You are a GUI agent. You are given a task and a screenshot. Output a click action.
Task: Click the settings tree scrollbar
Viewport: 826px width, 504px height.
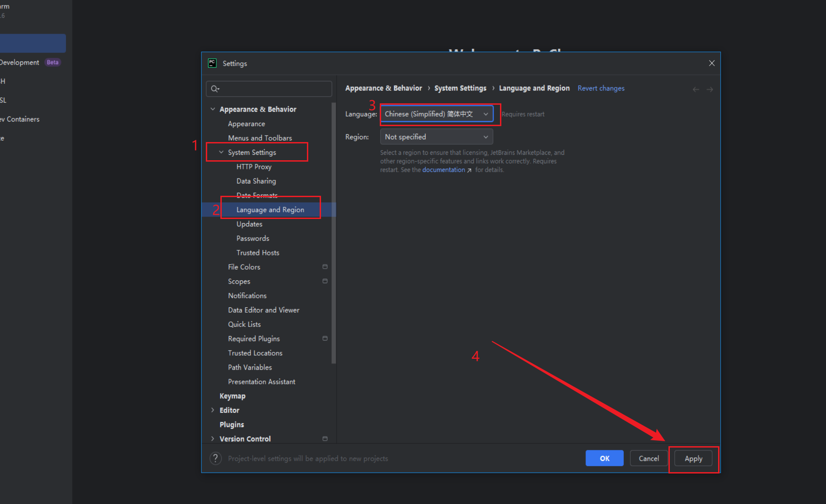point(334,233)
